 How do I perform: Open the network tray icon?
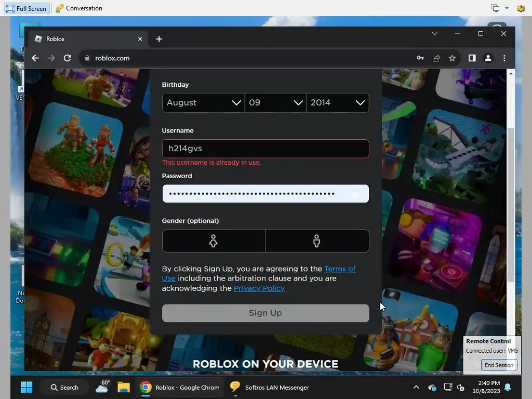point(448,387)
